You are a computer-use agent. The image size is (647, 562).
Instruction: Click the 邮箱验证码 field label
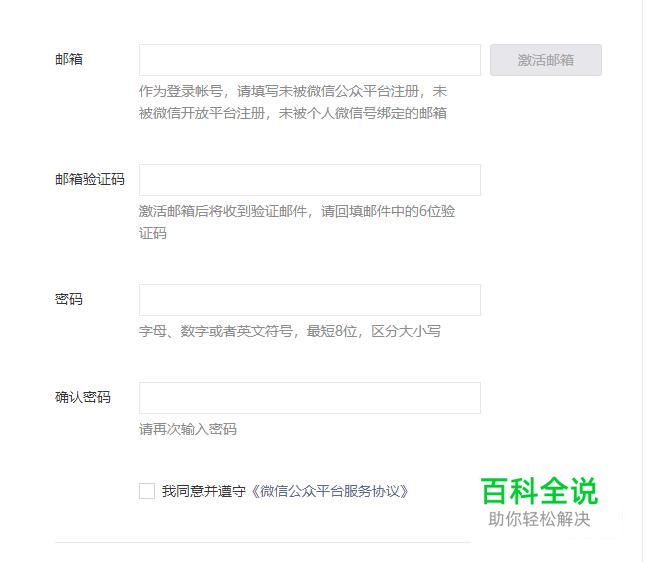(90, 179)
